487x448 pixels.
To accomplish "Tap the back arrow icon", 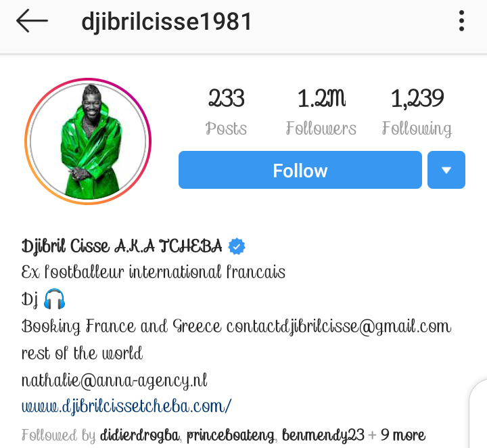I will (x=32, y=21).
